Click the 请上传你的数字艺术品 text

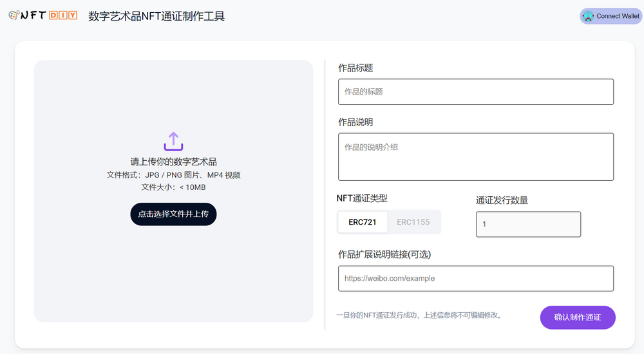point(173,162)
